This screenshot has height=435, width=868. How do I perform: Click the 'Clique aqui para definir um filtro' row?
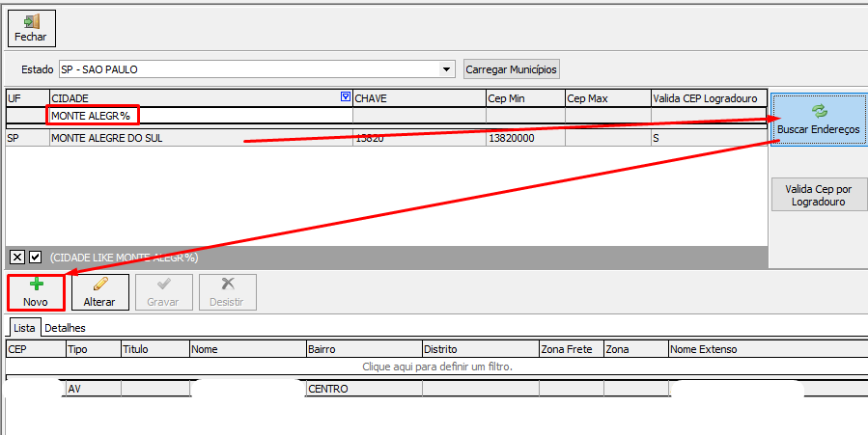[436, 367]
